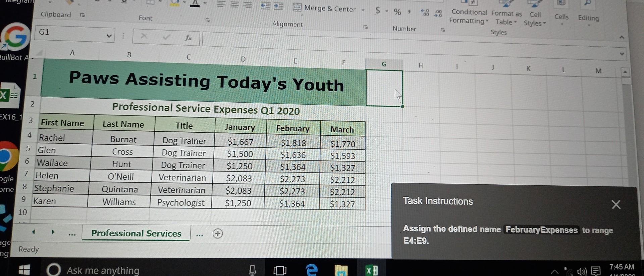Click the Insert Function fx icon
This screenshot has height=276, width=644.
click(x=188, y=38)
